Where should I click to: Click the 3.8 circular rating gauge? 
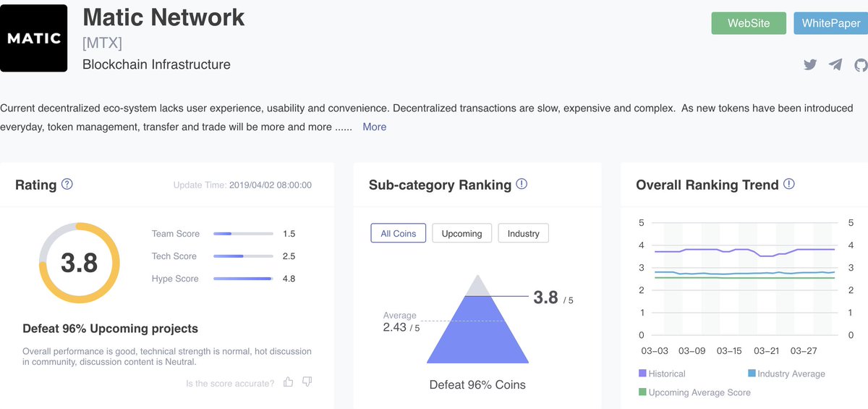coord(79,263)
